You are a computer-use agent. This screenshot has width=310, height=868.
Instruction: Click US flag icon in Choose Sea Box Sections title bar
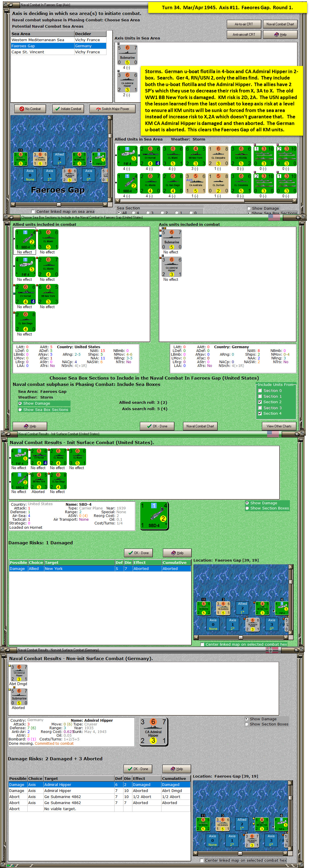pos(274,217)
